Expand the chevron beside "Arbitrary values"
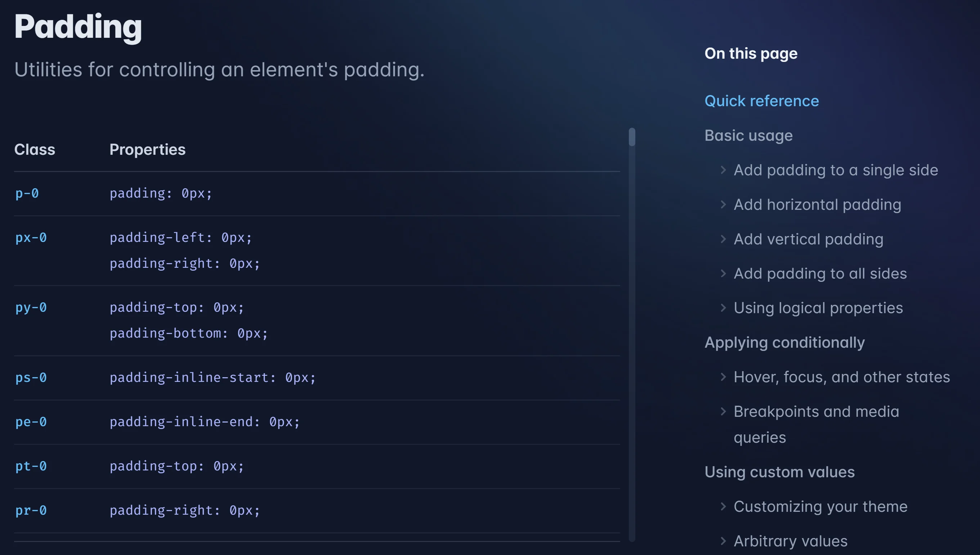The image size is (980, 555). pyautogui.click(x=723, y=541)
